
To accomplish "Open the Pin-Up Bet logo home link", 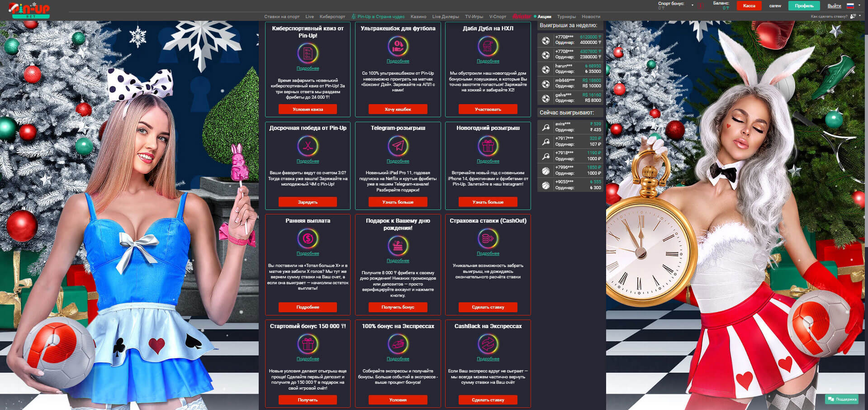I will pyautogui.click(x=30, y=10).
